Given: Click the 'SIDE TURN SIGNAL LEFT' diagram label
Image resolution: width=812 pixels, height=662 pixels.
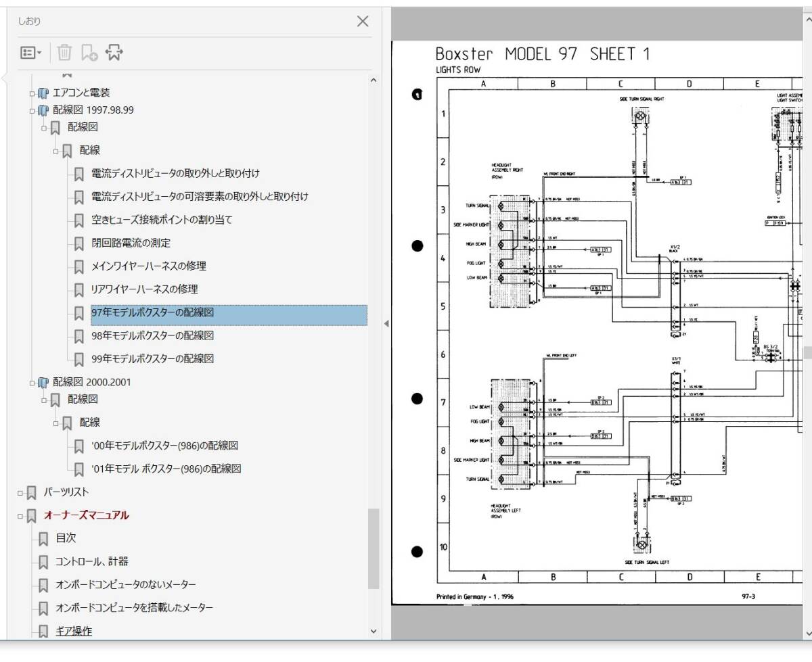Looking at the screenshot, I should (648, 562).
